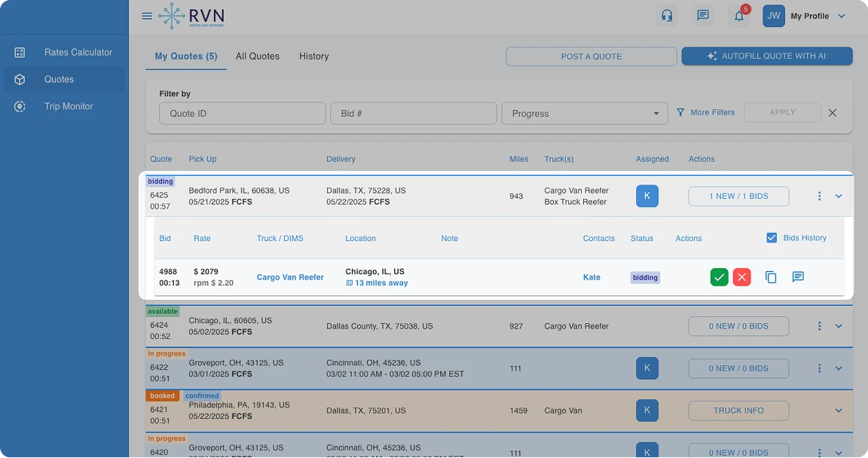Switch to the My Quotes (5) tab
This screenshot has width=868, height=458.
coord(186,56)
